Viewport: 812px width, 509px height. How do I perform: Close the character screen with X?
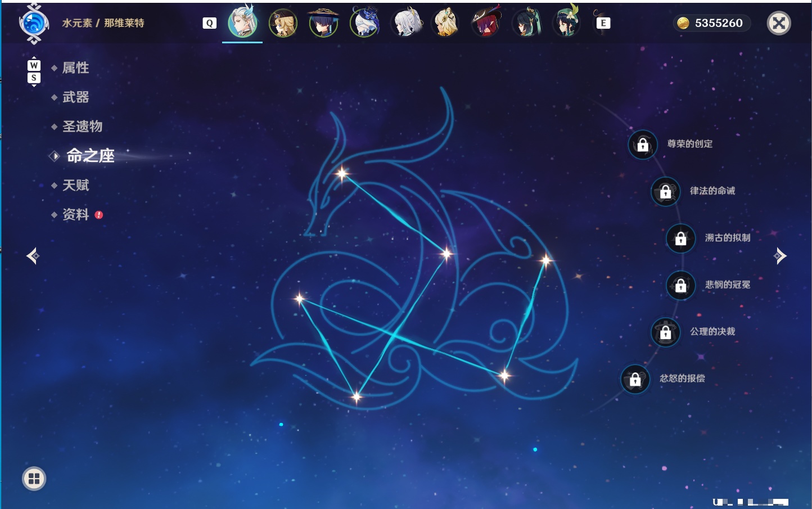point(779,23)
